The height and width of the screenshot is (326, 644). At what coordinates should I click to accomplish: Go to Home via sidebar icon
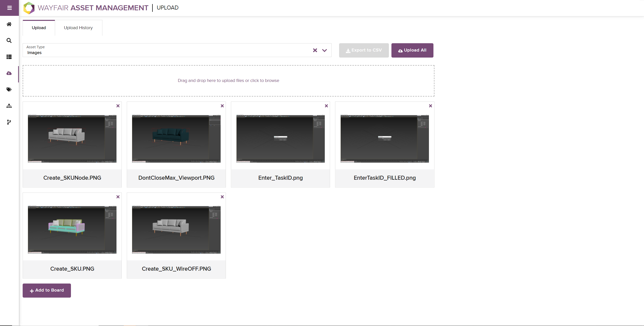point(9,24)
